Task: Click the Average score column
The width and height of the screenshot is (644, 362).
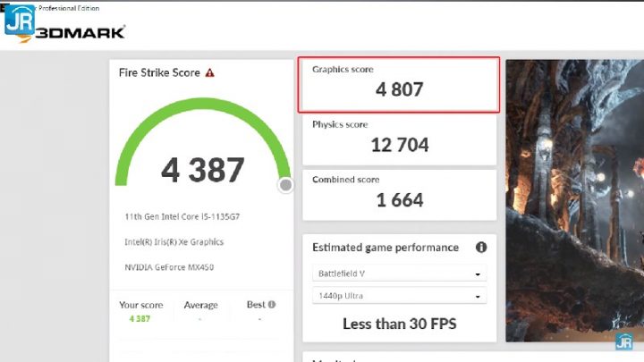Action: tap(200, 310)
